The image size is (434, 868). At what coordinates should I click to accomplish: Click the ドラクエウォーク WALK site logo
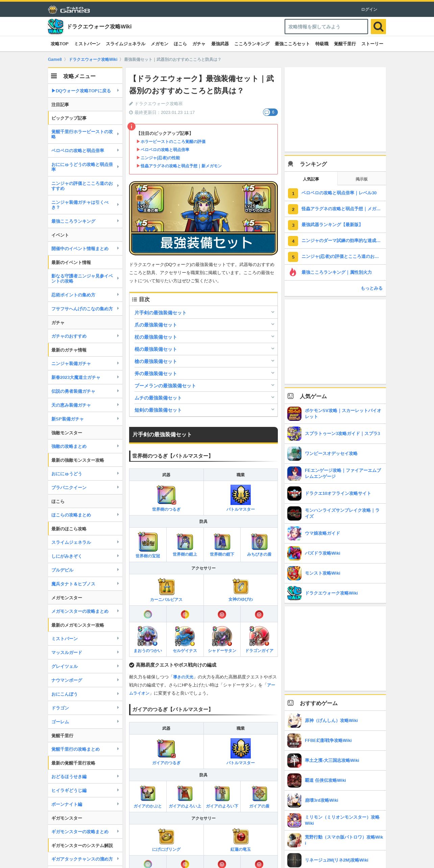[55, 26]
